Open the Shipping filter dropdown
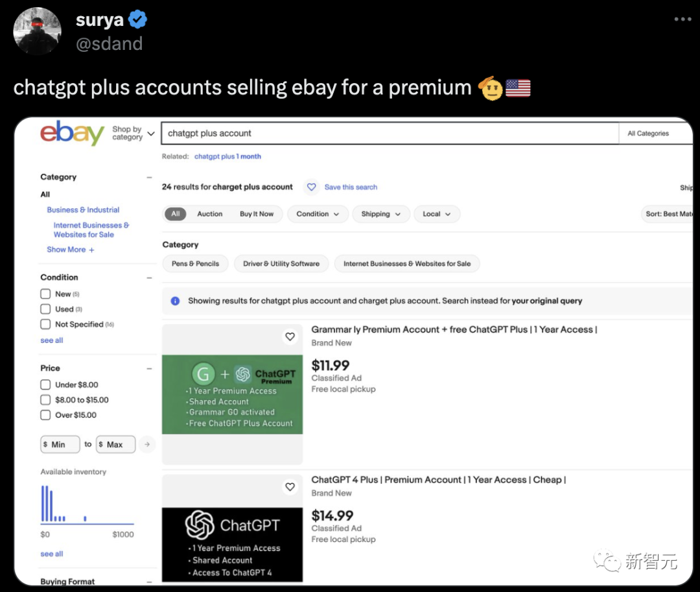The width and height of the screenshot is (700, 592). (x=381, y=214)
